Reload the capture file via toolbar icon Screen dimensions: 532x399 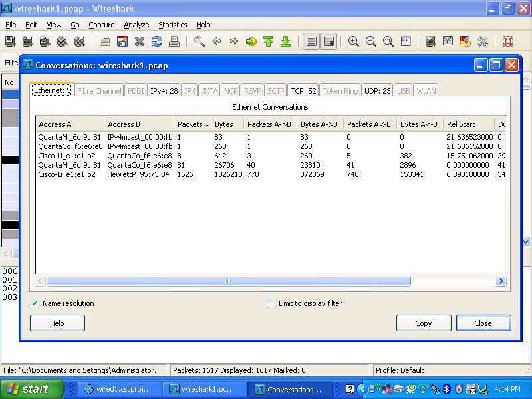coord(157,41)
